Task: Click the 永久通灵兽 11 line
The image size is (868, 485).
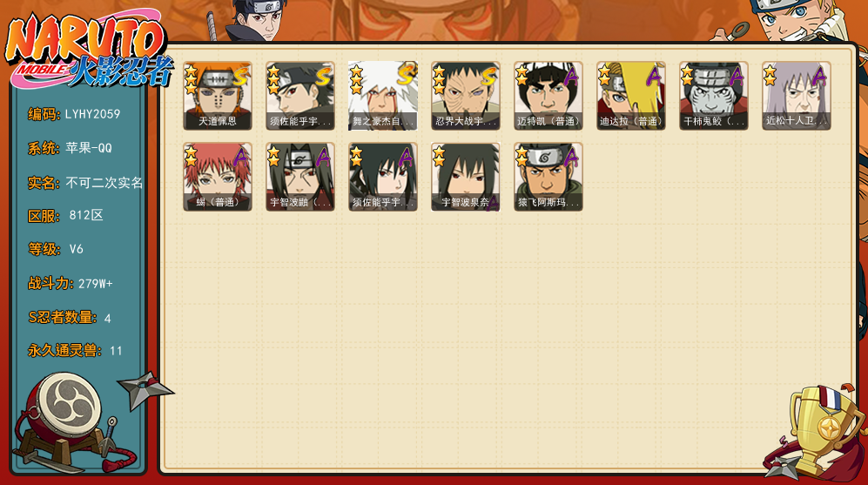Action: click(x=75, y=351)
